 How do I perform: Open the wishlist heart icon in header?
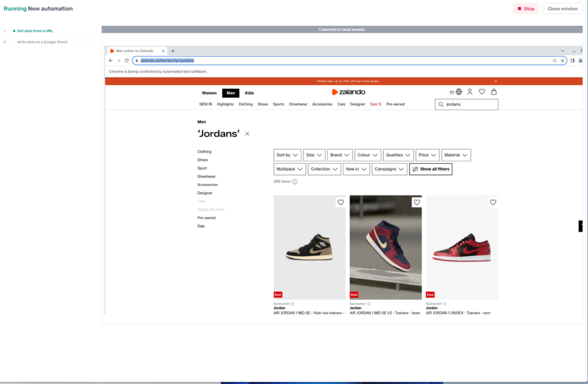click(482, 92)
